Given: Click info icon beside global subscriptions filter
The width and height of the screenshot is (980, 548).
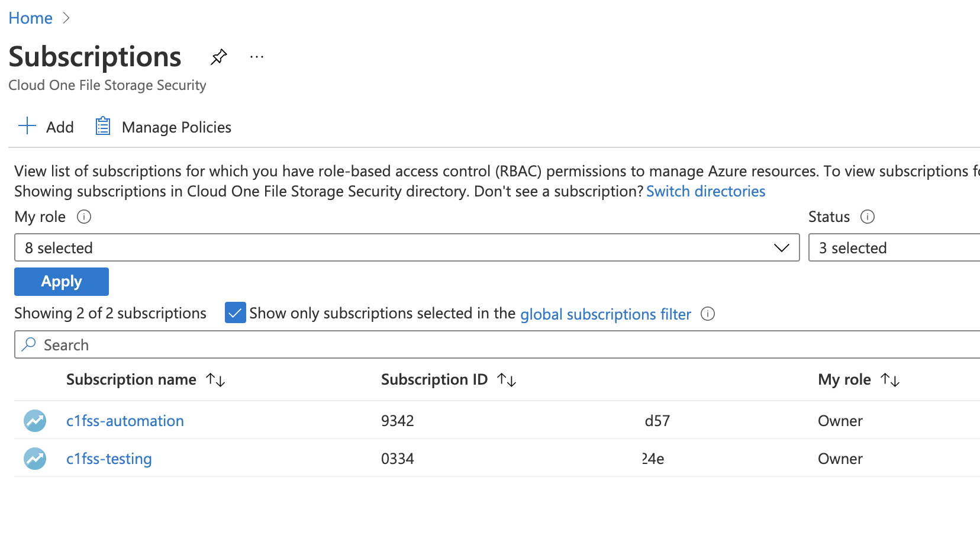Looking at the screenshot, I should point(707,314).
